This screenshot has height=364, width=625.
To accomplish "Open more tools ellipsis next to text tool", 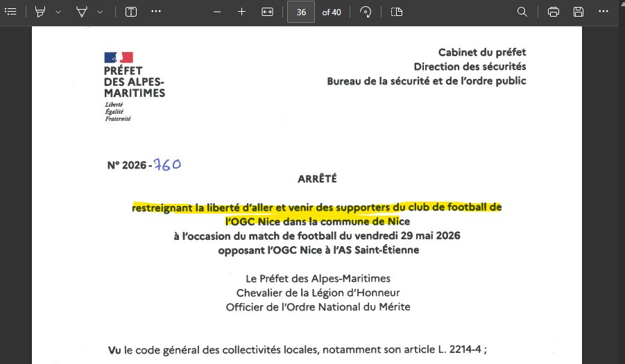I will click(156, 12).
